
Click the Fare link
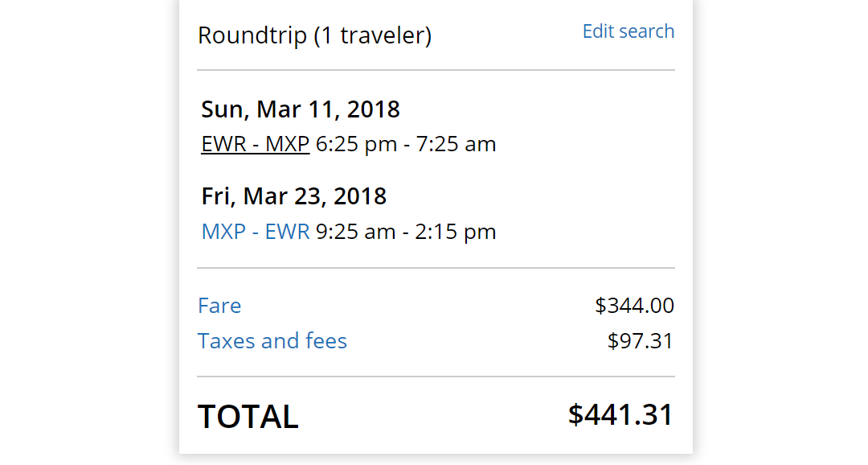tap(219, 306)
